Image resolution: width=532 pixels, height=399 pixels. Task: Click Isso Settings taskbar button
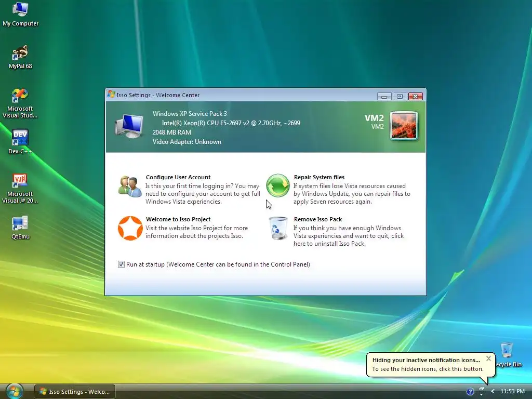75,392
